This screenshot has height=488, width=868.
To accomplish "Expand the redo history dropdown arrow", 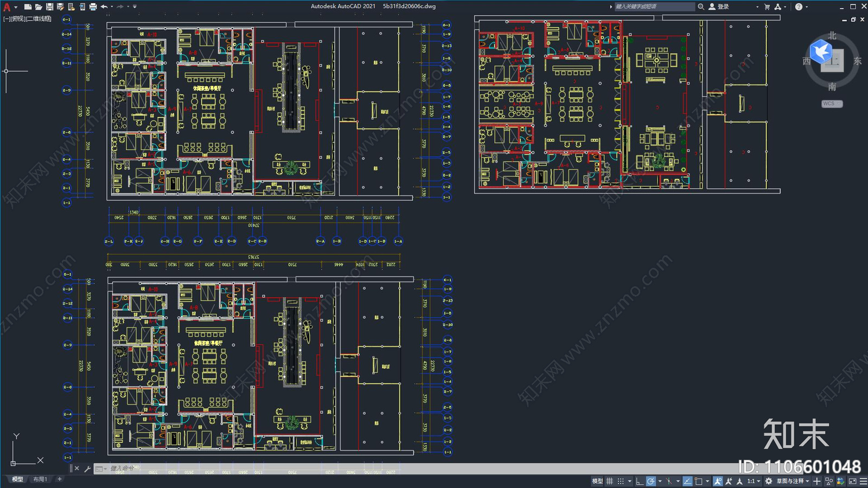I will [x=128, y=7].
